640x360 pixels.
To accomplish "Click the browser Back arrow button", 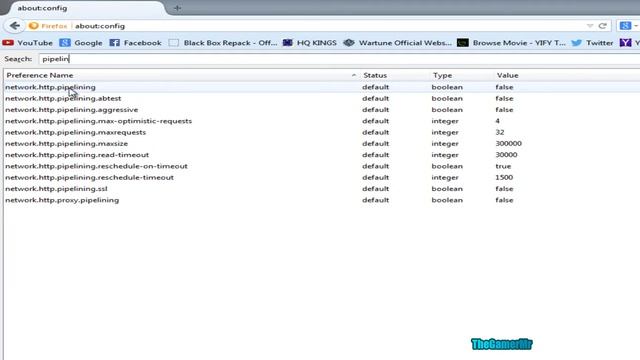I will [15, 26].
